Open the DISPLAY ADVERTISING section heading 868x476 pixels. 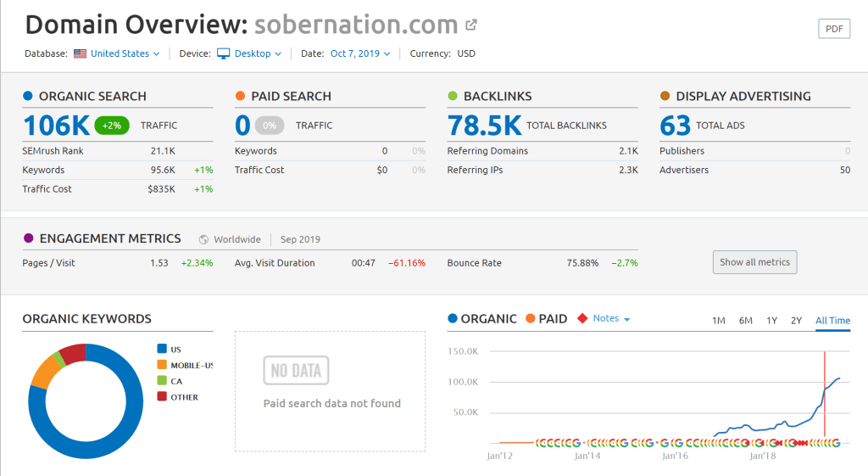click(x=743, y=97)
